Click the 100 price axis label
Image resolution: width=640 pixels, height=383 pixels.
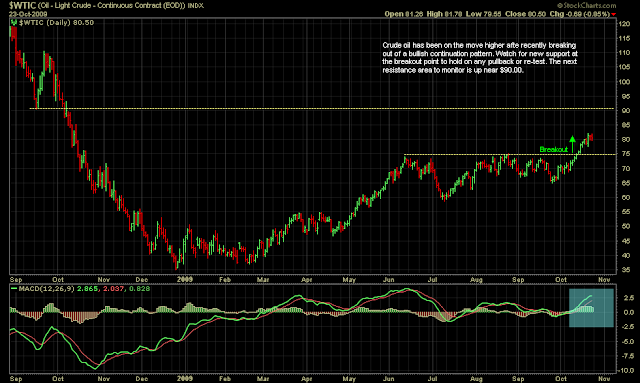(624, 82)
